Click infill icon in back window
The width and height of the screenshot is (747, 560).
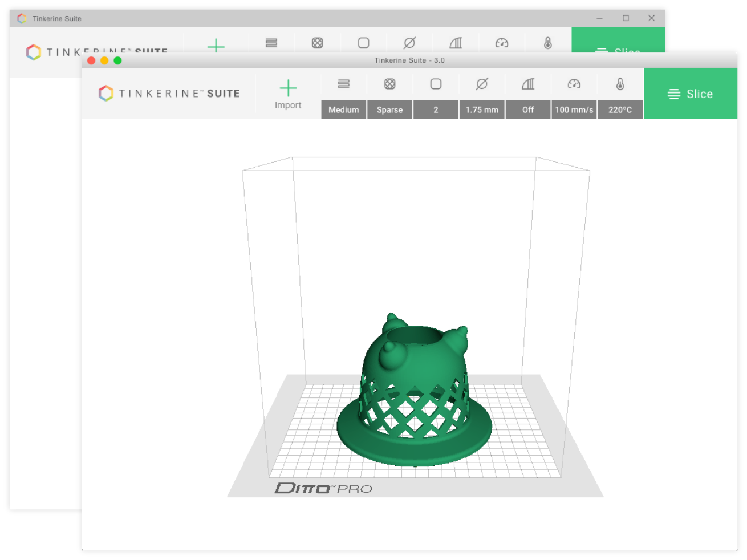[x=318, y=43]
